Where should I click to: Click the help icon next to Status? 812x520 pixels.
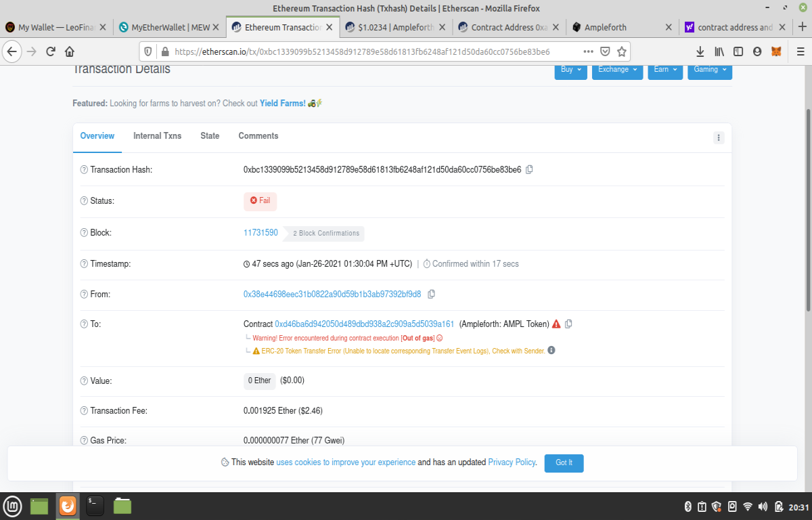click(x=84, y=201)
